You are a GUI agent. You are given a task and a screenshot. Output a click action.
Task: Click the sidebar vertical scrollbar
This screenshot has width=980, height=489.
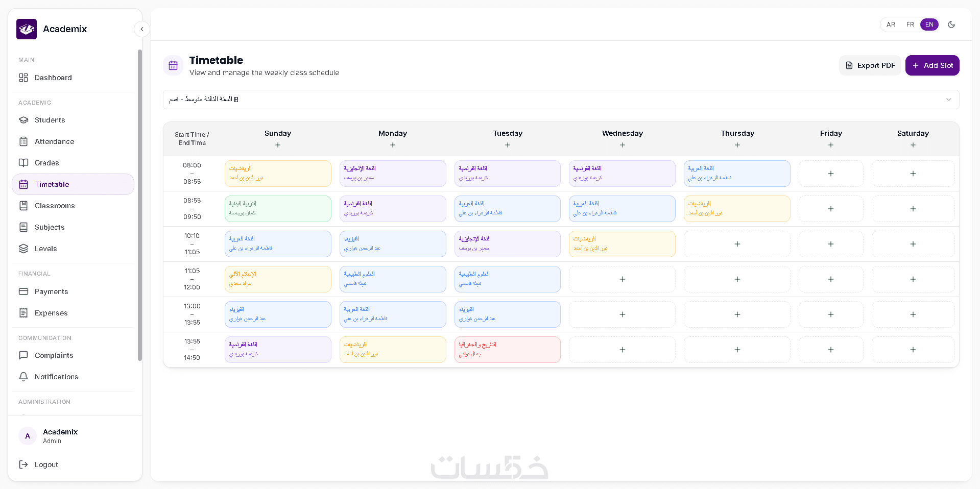click(x=140, y=204)
